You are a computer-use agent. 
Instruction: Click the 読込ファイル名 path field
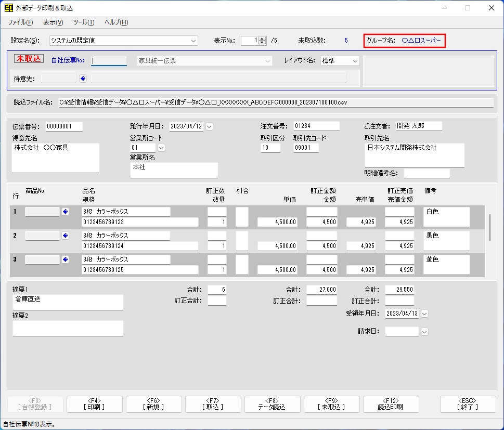tap(276, 102)
